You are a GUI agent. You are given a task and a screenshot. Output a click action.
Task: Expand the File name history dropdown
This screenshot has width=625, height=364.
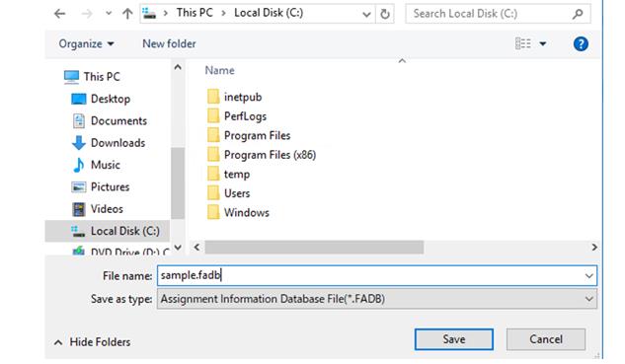[x=588, y=275]
